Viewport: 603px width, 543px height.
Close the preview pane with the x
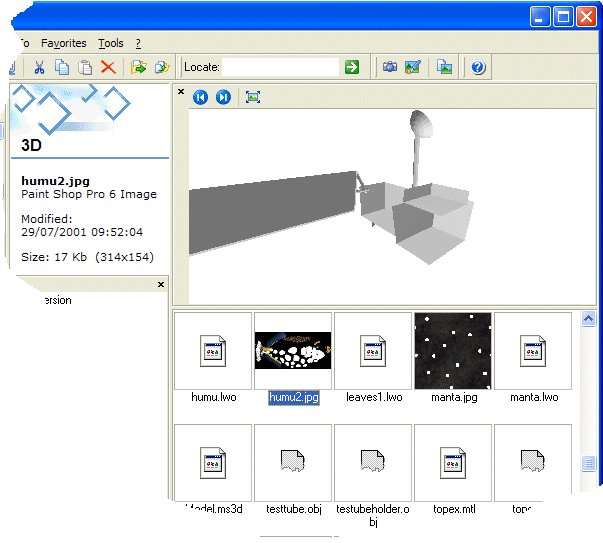(181, 92)
